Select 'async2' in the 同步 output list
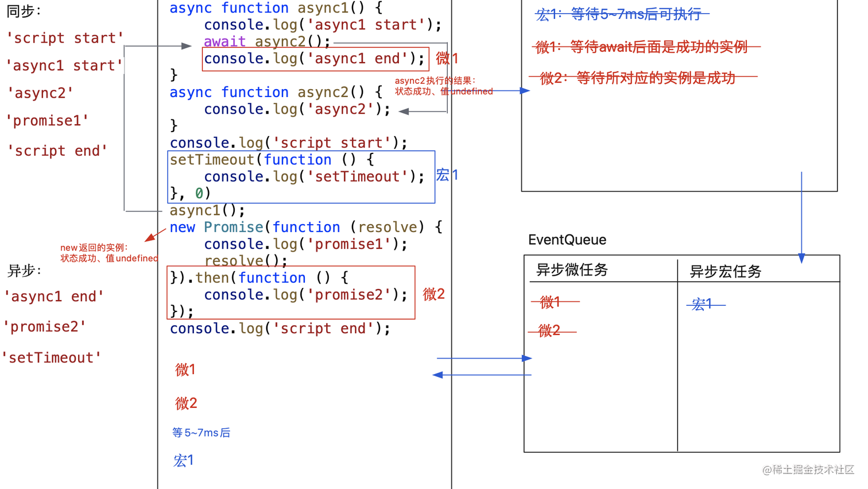Image resolution: width=868 pixels, height=489 pixels. pyautogui.click(x=40, y=93)
